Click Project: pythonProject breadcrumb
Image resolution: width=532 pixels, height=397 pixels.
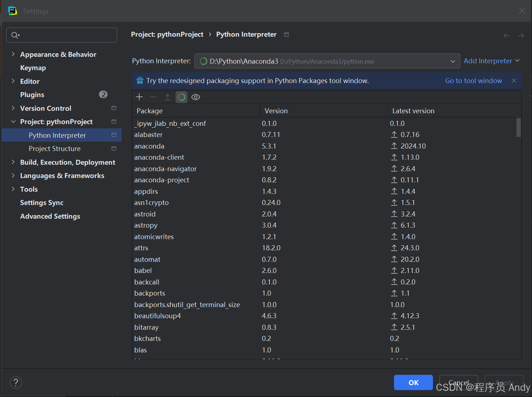click(167, 35)
